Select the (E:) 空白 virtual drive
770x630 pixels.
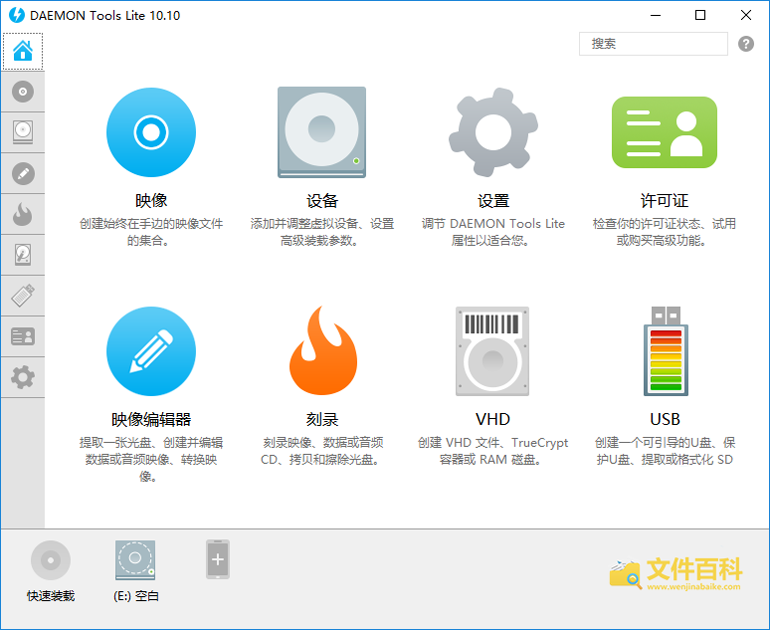pos(135,560)
